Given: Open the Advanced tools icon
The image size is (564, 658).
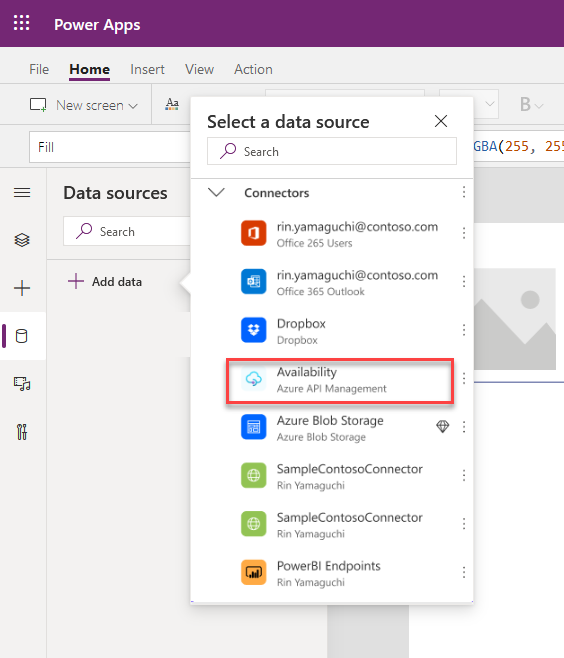Looking at the screenshot, I should point(22,432).
